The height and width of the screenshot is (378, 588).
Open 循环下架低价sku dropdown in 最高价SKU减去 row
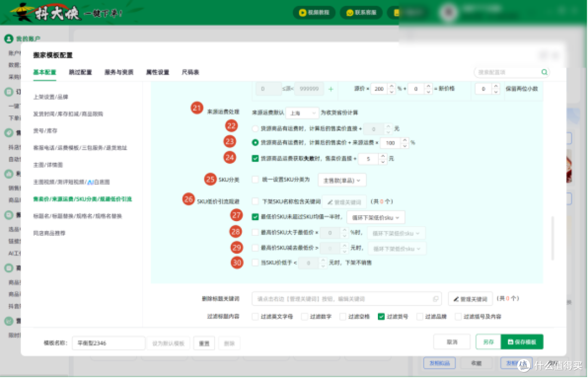(397, 248)
